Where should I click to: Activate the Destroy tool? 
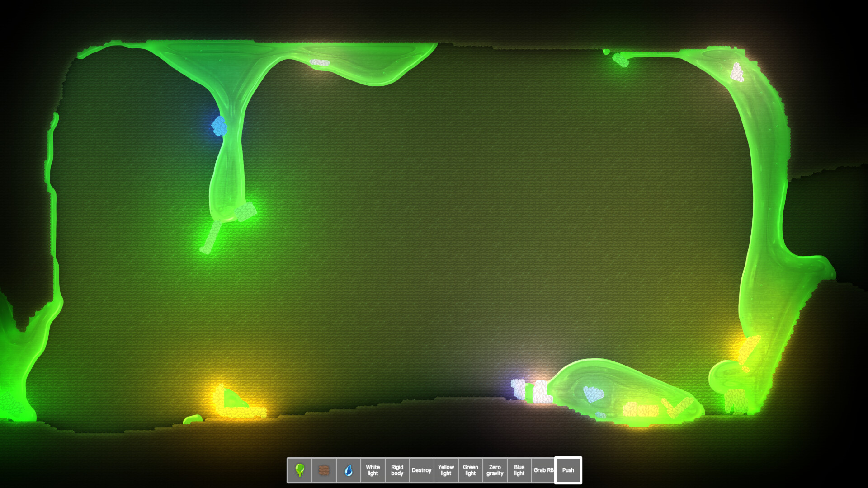pyautogui.click(x=421, y=470)
